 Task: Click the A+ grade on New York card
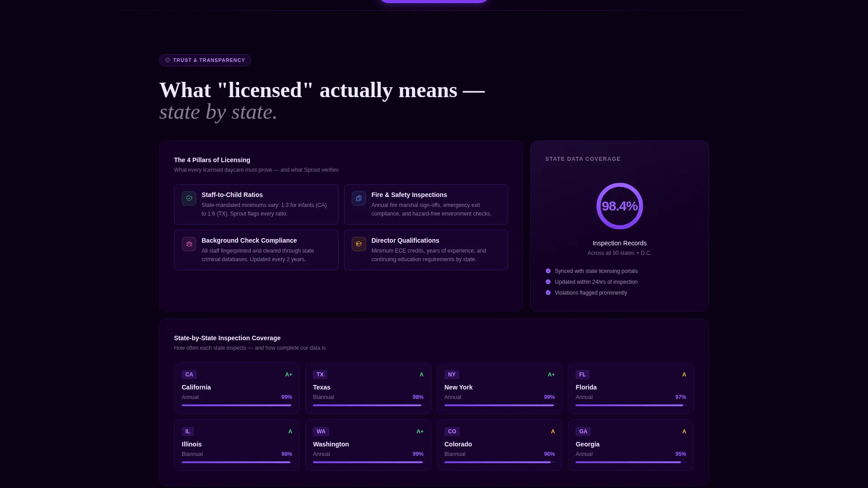pyautogui.click(x=551, y=375)
